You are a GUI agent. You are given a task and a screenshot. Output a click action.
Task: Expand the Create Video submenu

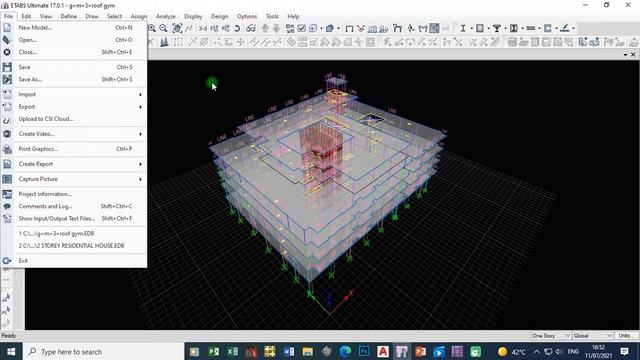click(x=74, y=134)
